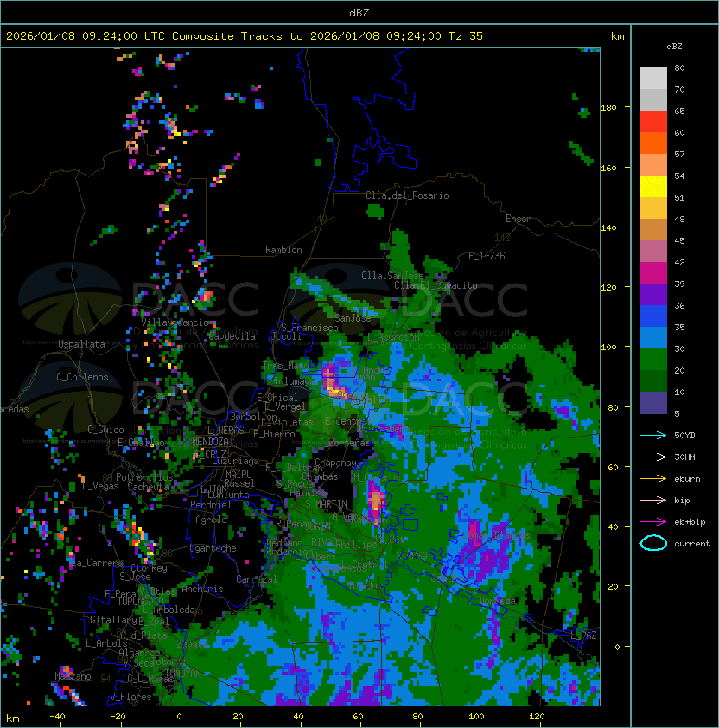Click the 'Clla.del_Rosario' map label
The width and height of the screenshot is (719, 728).
[407, 195]
